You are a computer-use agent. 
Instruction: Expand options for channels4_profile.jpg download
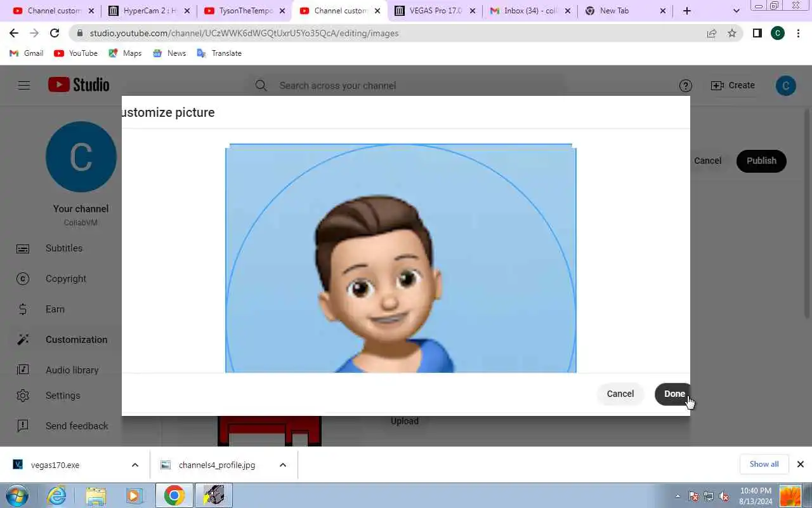[283, 465]
